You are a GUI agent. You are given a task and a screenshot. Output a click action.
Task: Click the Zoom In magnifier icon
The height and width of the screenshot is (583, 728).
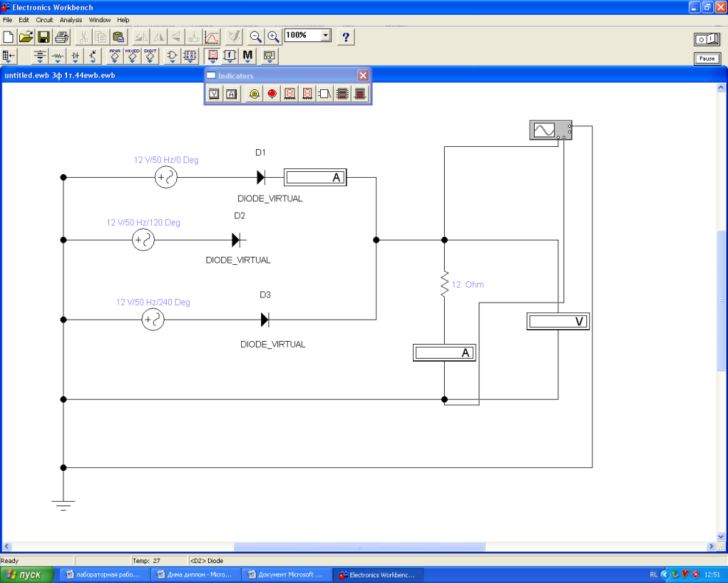[273, 36]
